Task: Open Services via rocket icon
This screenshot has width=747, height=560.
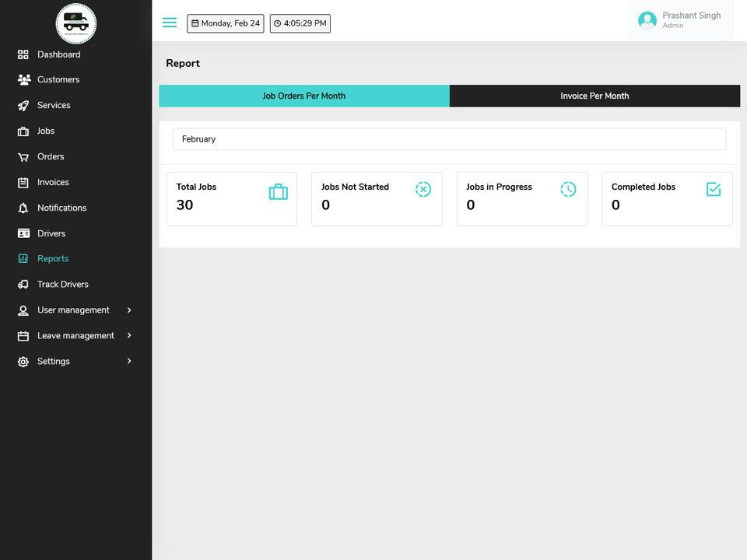Action: [23, 105]
